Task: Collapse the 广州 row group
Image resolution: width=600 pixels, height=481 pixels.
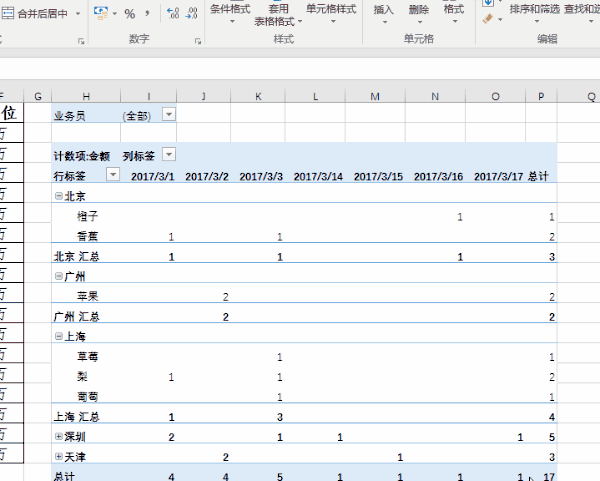Action: pyautogui.click(x=58, y=276)
